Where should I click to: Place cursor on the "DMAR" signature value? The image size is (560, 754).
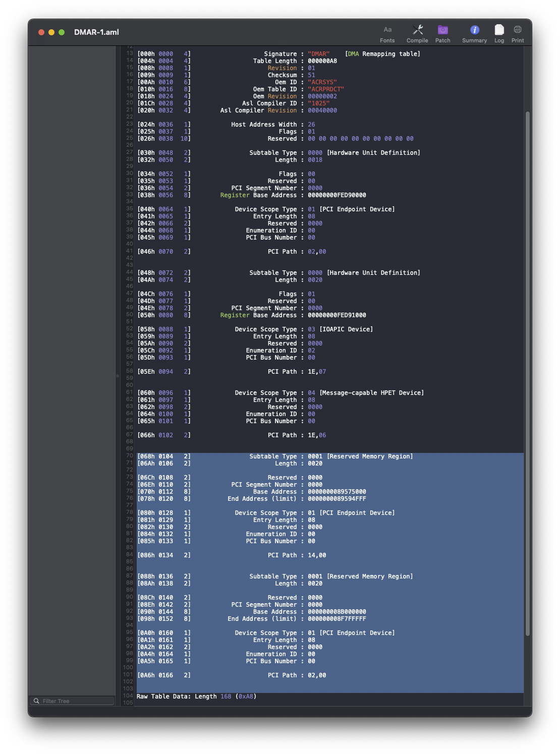(318, 54)
